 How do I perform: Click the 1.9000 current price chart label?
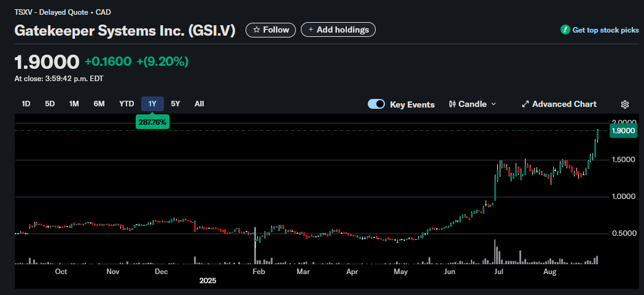(x=624, y=131)
